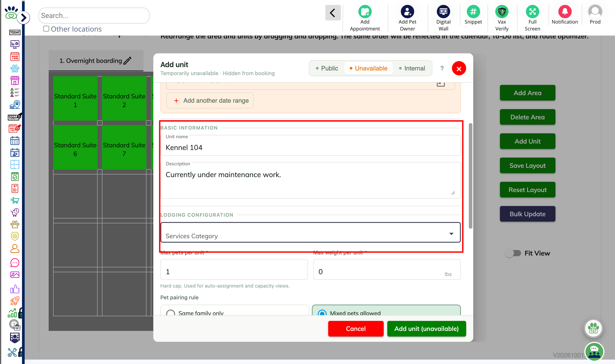
Task: Click the Add Pet Owner icon
Action: [407, 12]
